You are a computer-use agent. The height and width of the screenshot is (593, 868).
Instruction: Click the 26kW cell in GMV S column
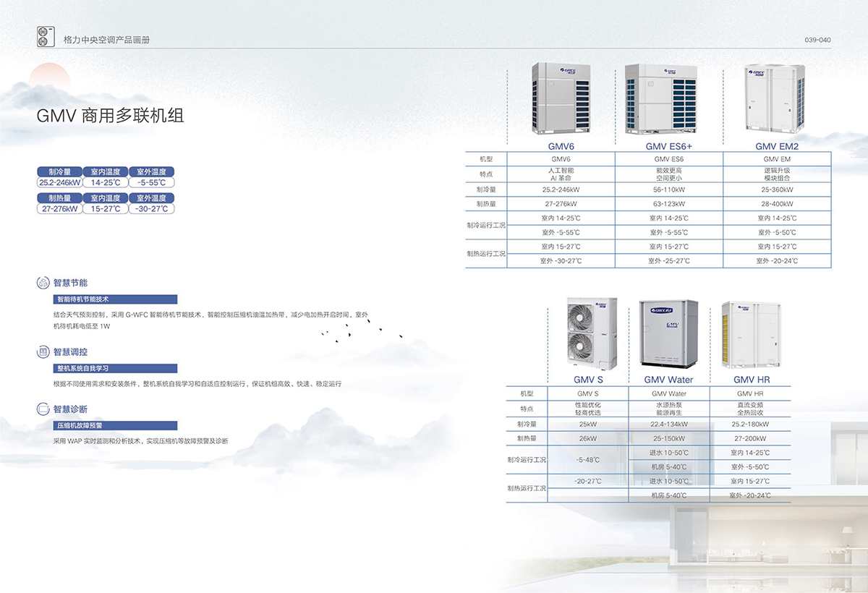587,439
